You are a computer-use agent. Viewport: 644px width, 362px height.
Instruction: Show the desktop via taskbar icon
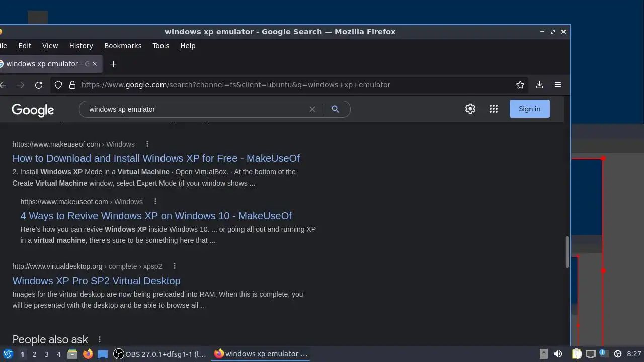pos(103,354)
